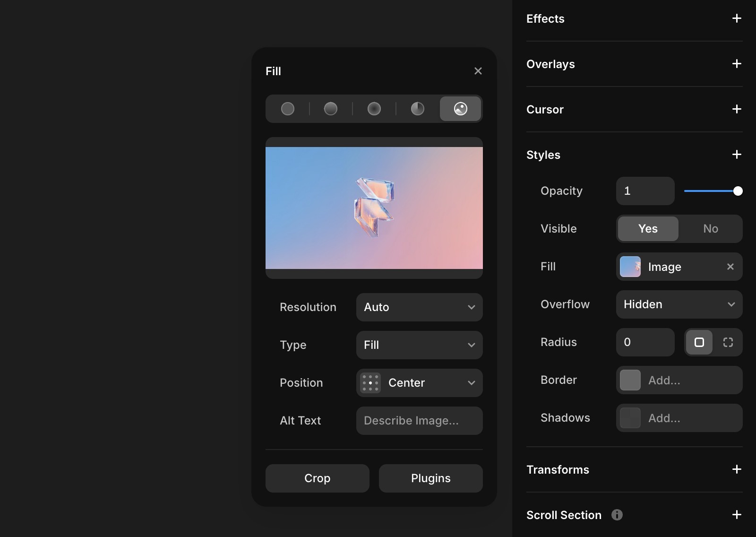Select the solid color fill type

tap(288, 109)
